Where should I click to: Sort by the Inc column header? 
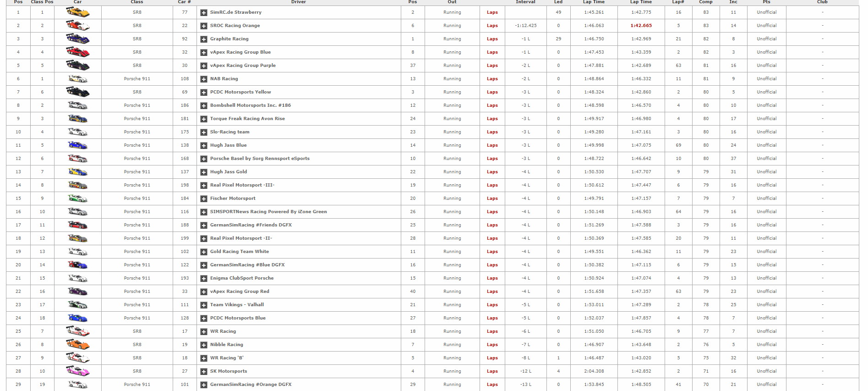click(733, 2)
